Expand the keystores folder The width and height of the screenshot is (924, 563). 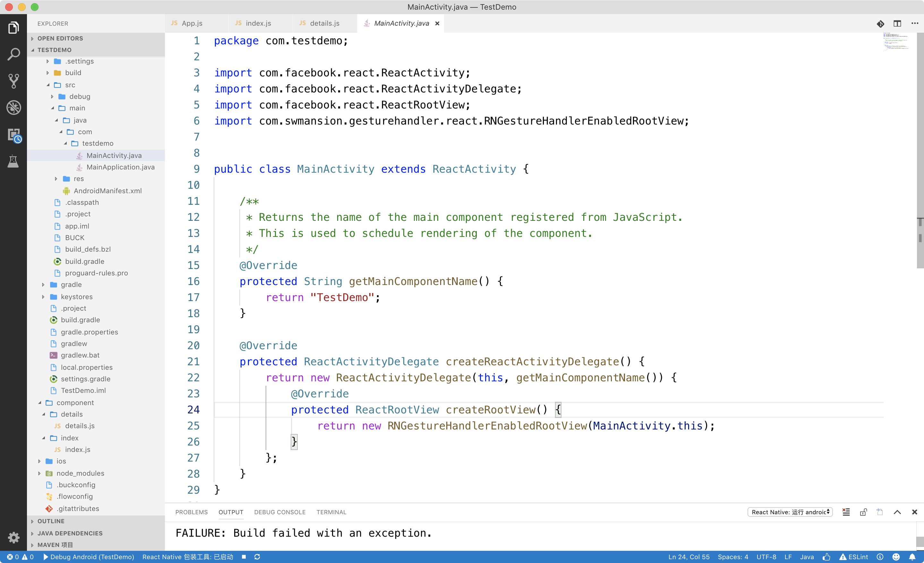click(96, 297)
